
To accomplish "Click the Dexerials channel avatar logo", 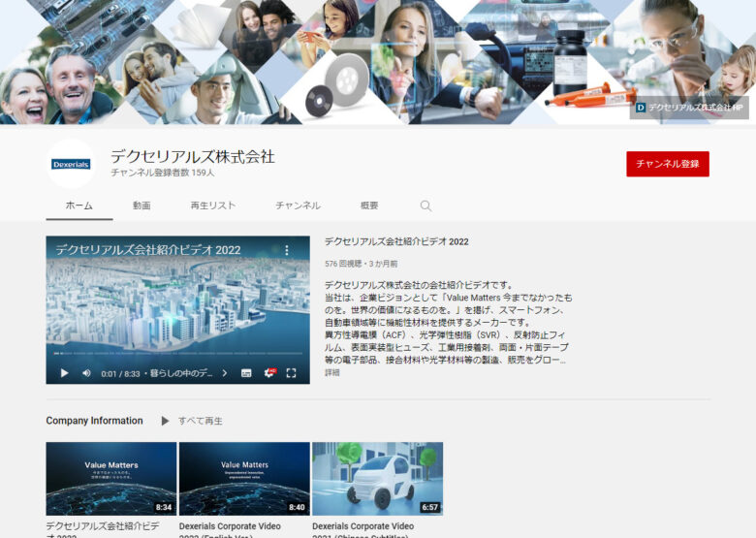I will coord(71,164).
